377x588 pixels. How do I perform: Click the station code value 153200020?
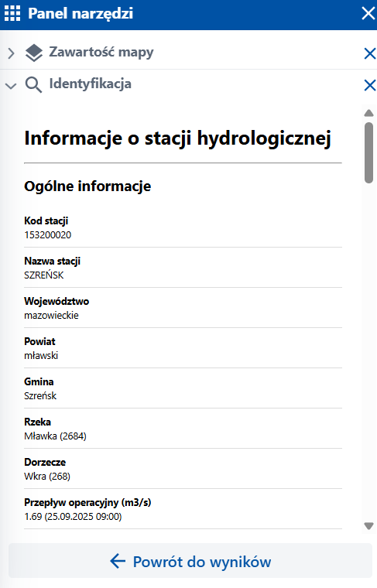(x=48, y=235)
